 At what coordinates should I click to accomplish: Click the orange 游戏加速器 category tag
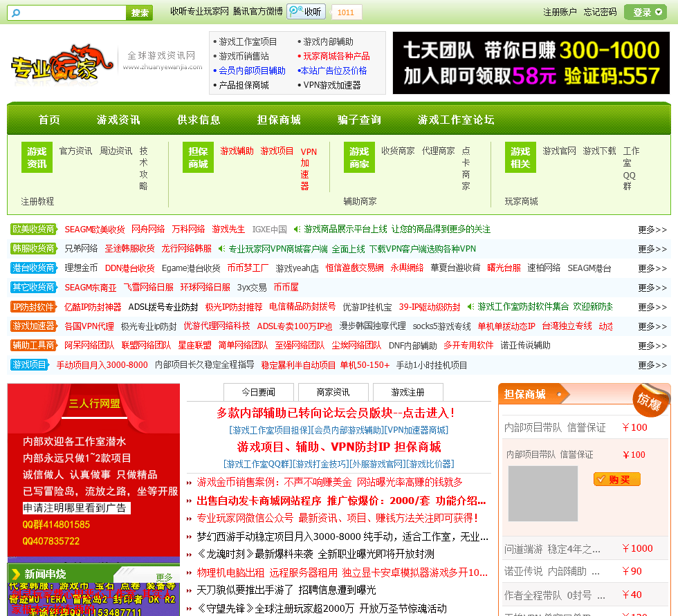[x=33, y=326]
